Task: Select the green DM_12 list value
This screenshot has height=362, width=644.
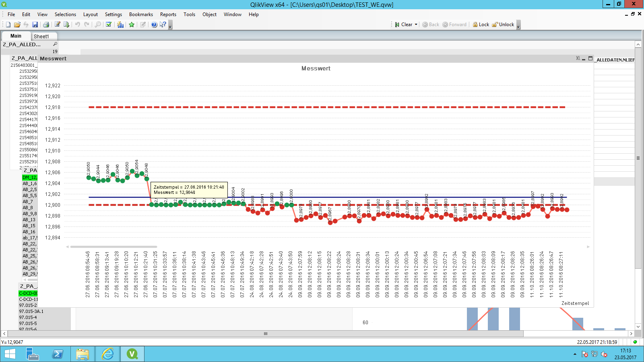Action: point(29,177)
